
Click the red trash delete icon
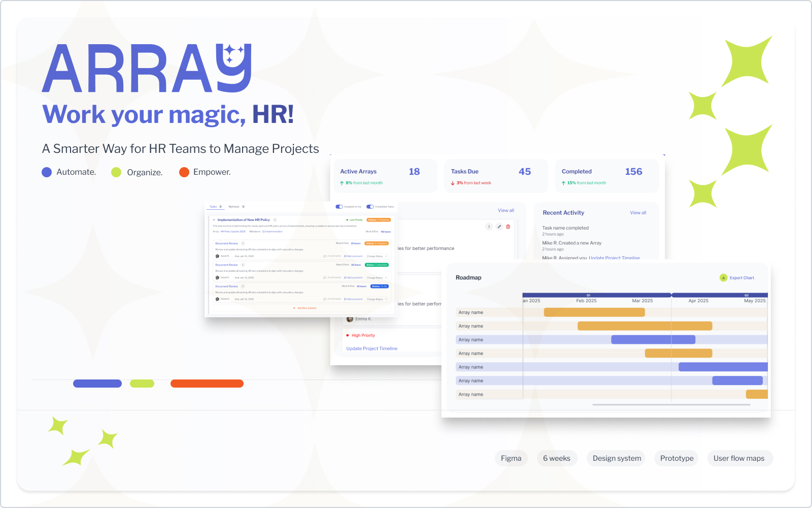508,227
